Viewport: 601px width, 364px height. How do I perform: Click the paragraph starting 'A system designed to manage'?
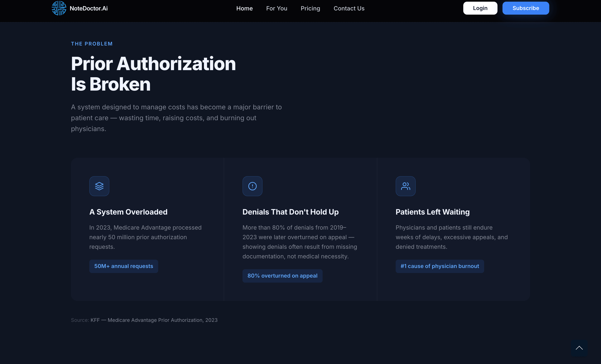pyautogui.click(x=176, y=118)
